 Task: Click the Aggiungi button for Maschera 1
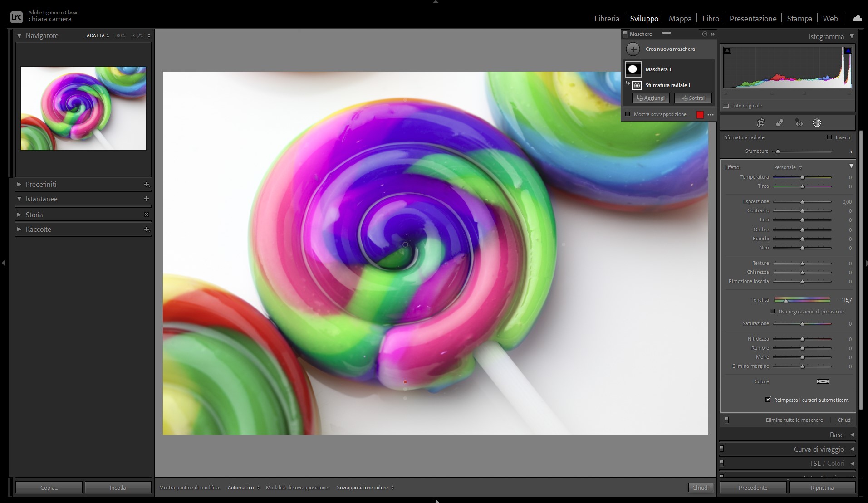pyautogui.click(x=651, y=98)
